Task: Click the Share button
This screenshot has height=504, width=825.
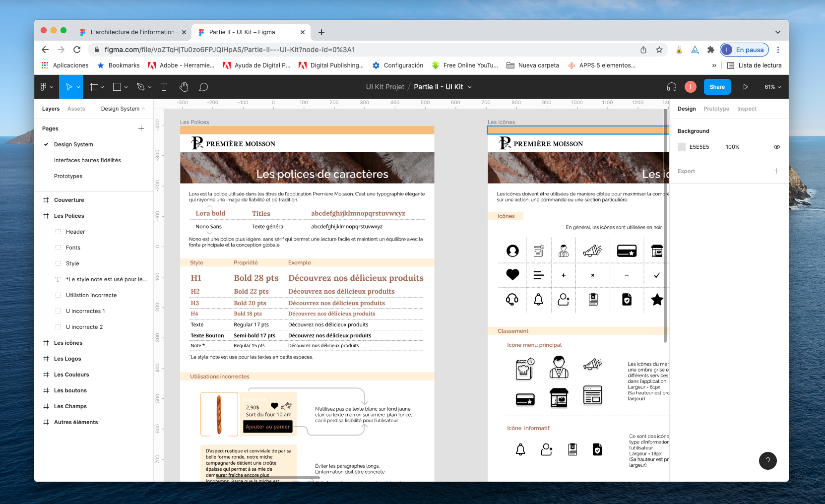Action: pos(717,87)
